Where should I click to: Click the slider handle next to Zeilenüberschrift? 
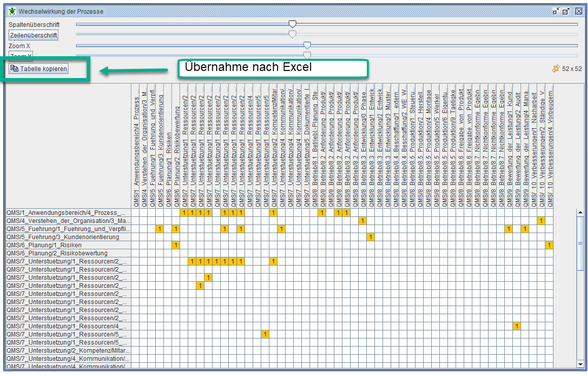point(292,34)
